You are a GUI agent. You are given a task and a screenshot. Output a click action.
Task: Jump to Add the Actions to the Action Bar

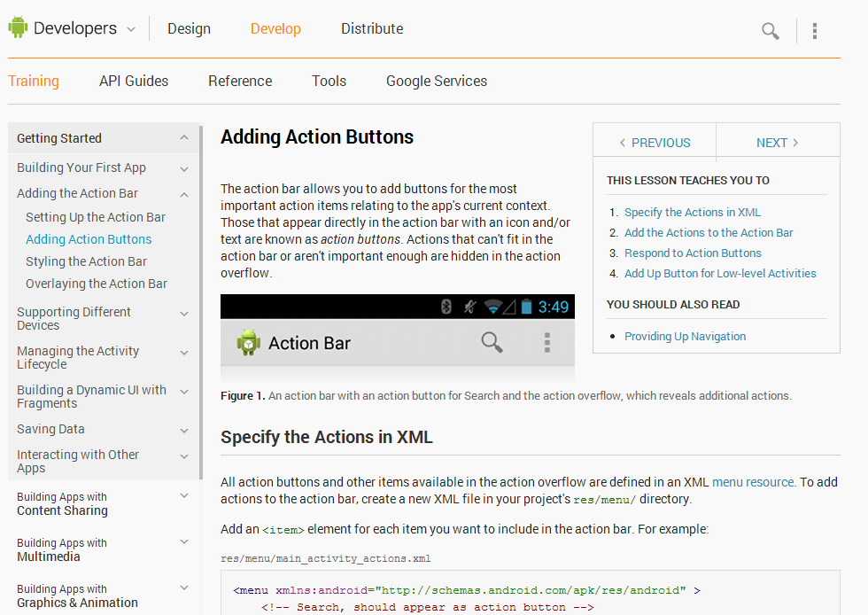(709, 233)
